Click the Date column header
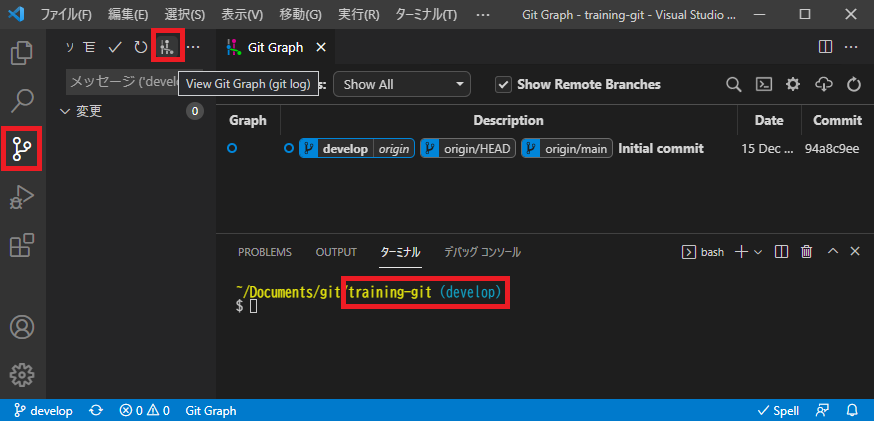Image resolution: width=874 pixels, height=421 pixels. click(769, 120)
